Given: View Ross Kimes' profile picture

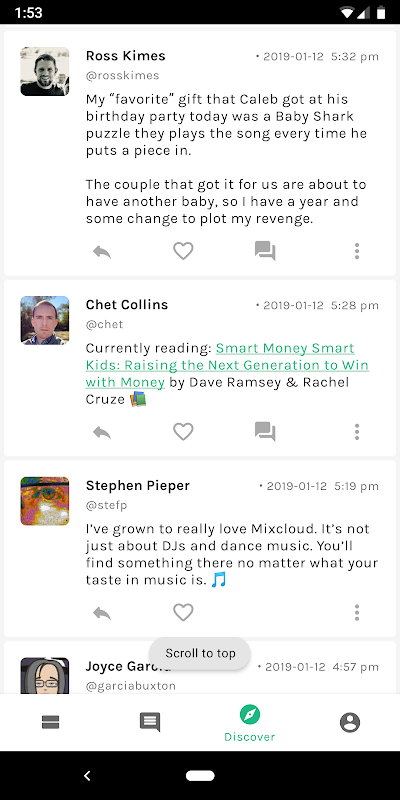Looking at the screenshot, I should pyautogui.click(x=45, y=71).
